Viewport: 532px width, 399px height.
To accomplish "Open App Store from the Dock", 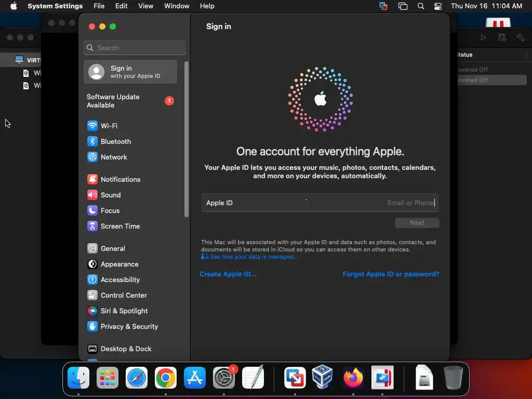I will pos(195,378).
